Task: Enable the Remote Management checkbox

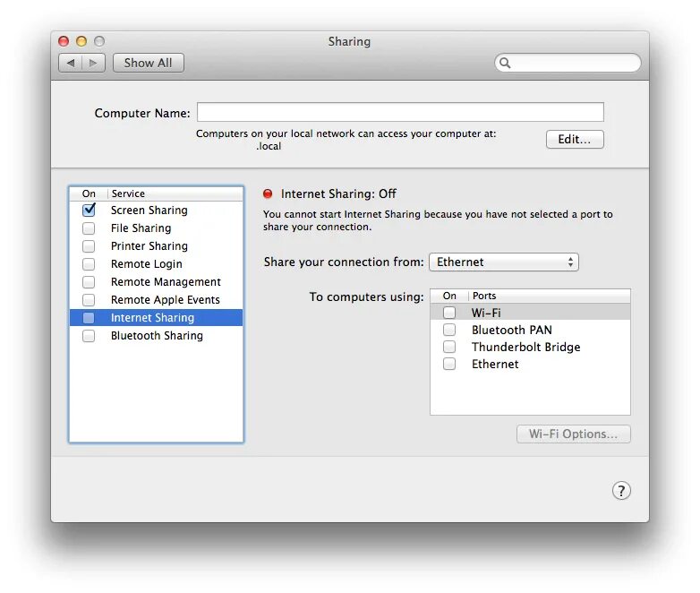Action: click(x=89, y=282)
